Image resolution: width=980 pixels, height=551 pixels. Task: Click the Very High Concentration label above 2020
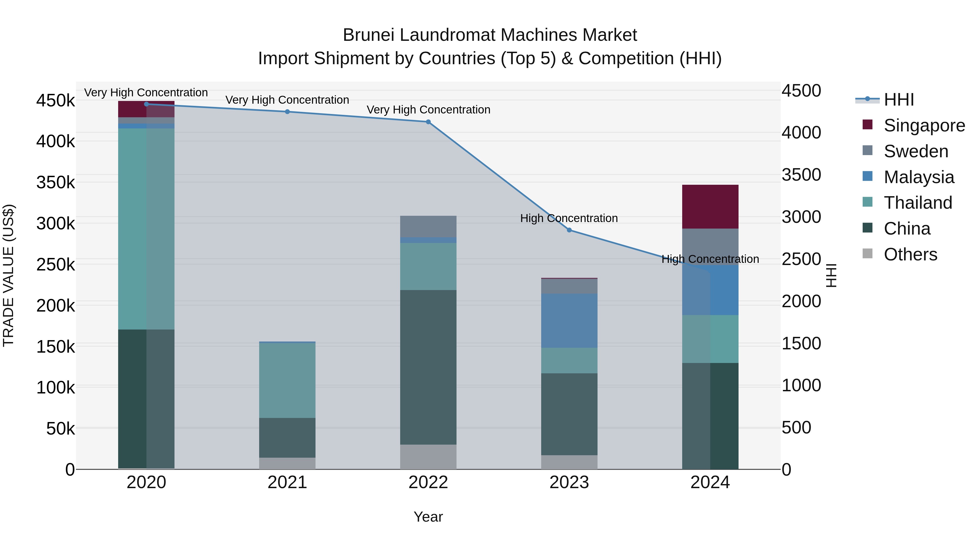(146, 93)
